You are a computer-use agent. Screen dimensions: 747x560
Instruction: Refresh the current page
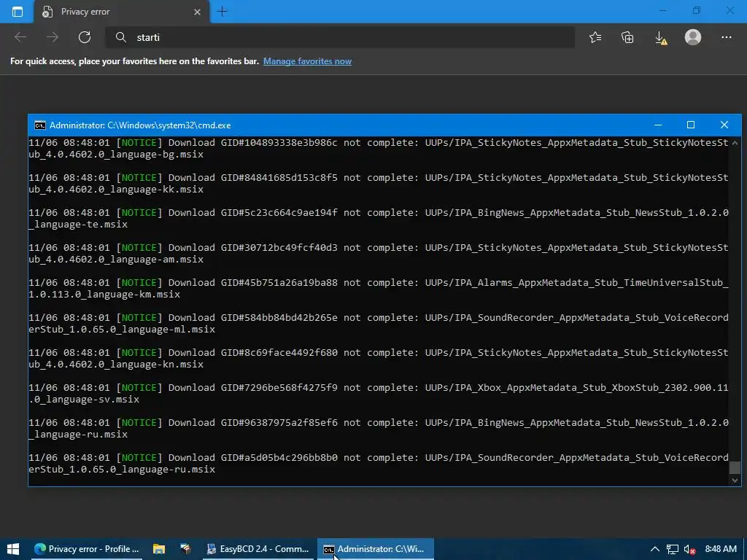click(85, 37)
